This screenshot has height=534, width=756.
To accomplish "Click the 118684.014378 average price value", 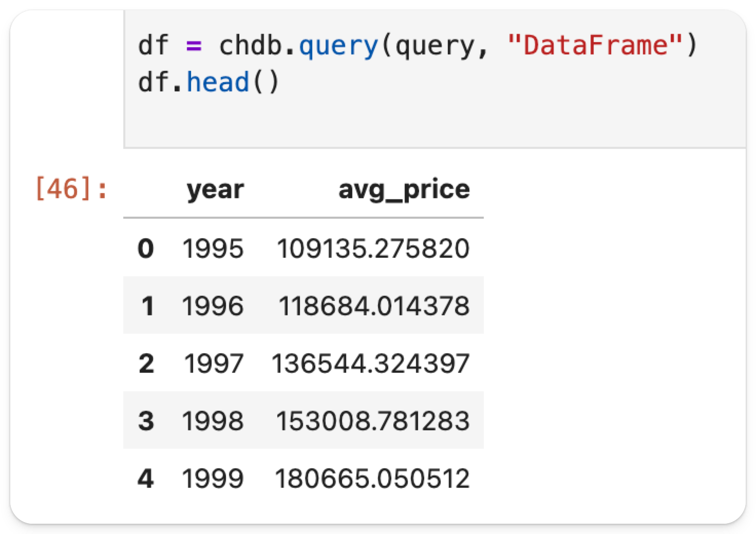I will (374, 306).
